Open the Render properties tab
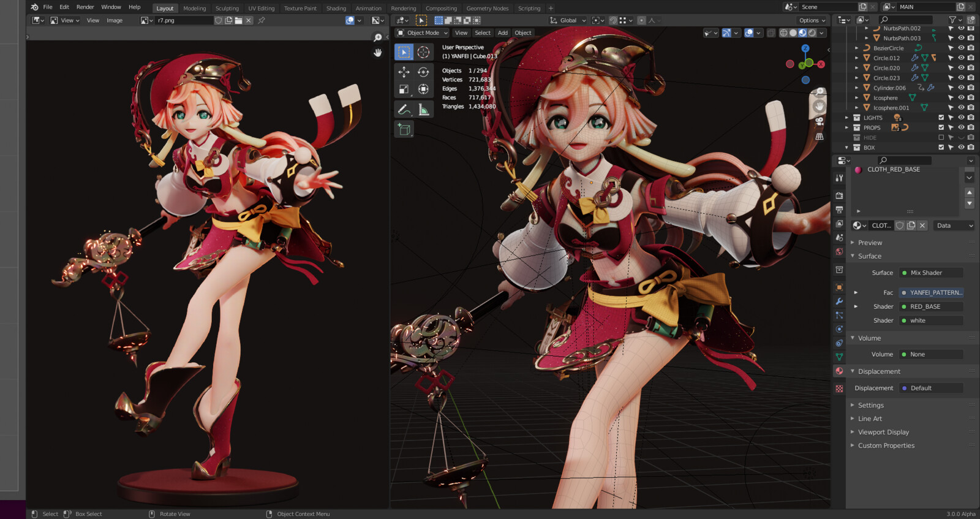The image size is (980, 519). click(839, 195)
